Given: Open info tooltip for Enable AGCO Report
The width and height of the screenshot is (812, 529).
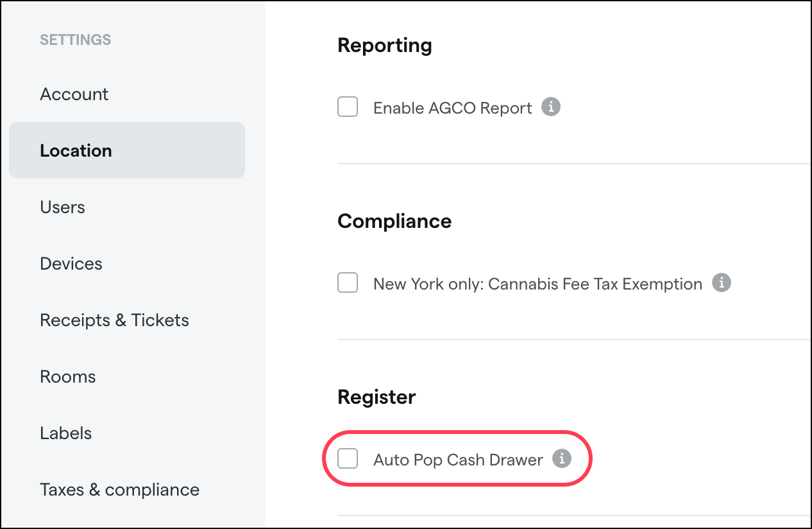Looking at the screenshot, I should pyautogui.click(x=551, y=107).
